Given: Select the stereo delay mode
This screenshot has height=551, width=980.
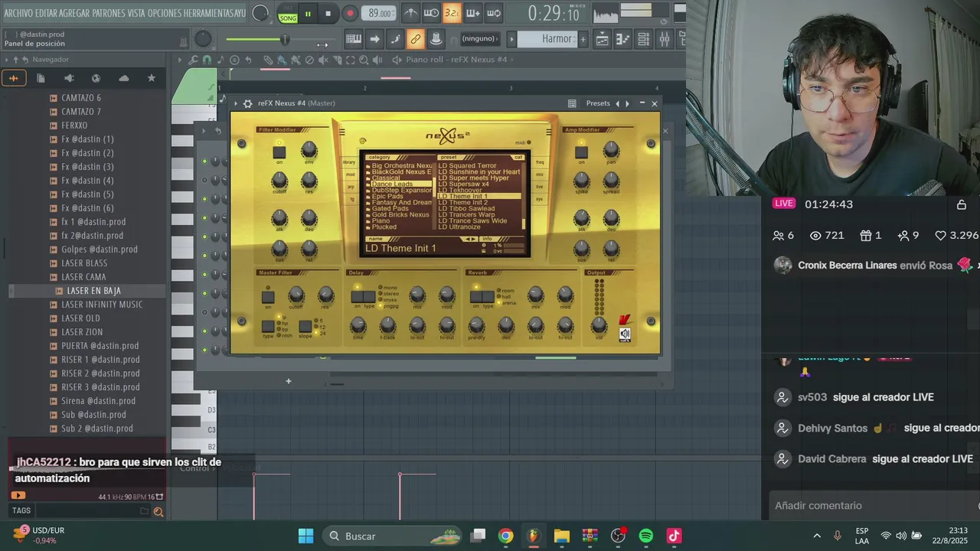Looking at the screenshot, I should pyautogui.click(x=389, y=294).
